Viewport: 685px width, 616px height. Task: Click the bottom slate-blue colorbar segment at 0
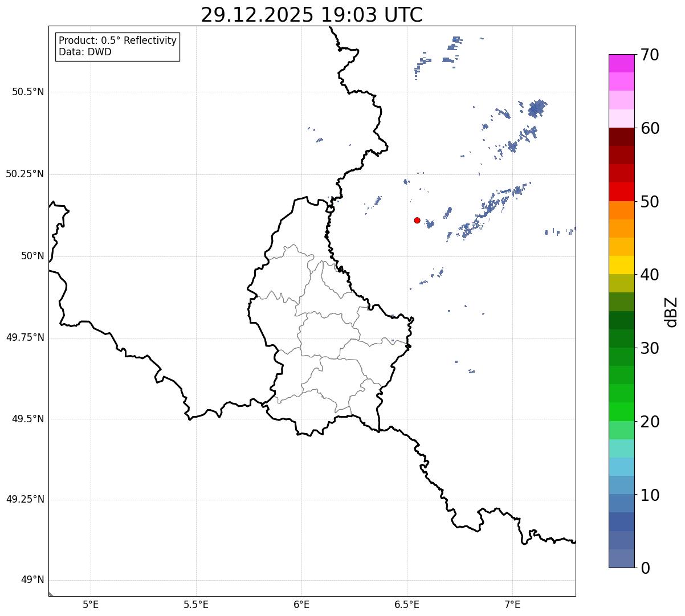tap(622, 558)
